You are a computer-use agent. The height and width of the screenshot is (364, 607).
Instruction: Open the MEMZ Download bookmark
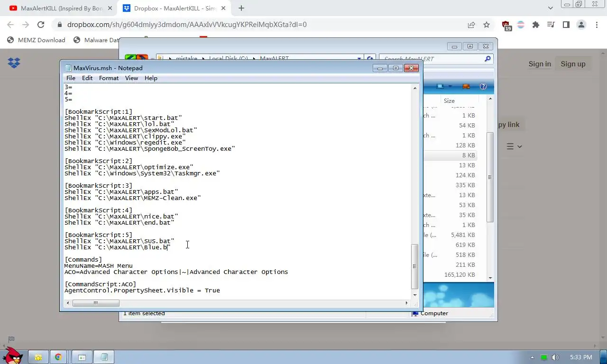36,40
